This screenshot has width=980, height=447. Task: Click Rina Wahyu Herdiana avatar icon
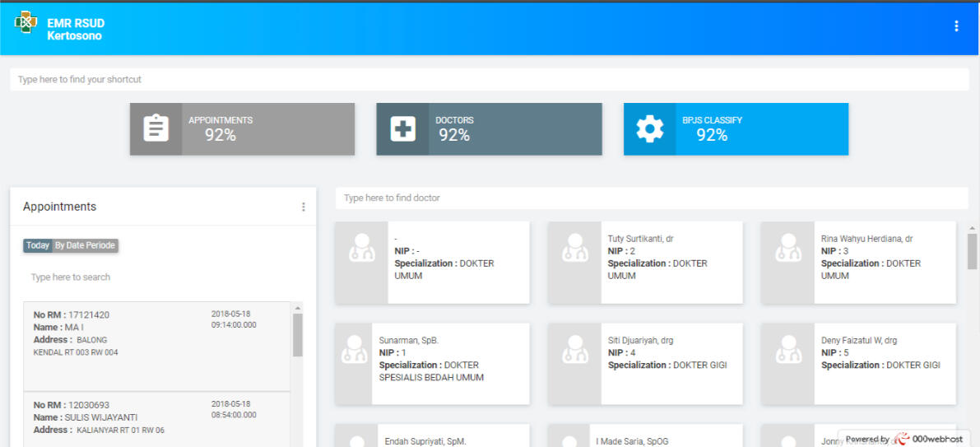787,251
